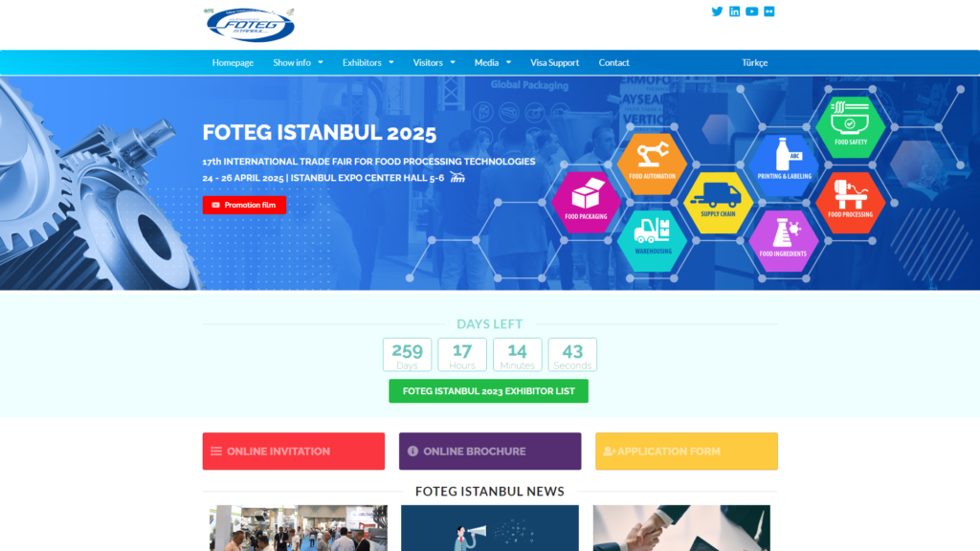Open the LinkedIn social link icon

734,11
